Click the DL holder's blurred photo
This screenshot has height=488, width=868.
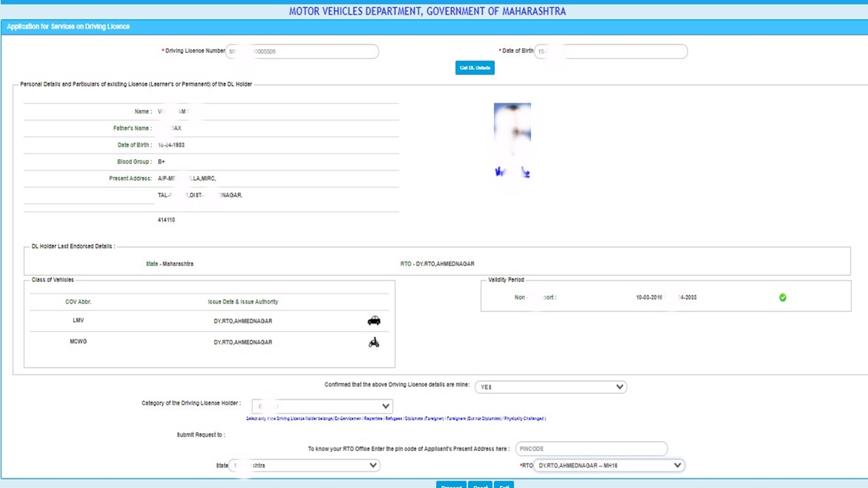pyautogui.click(x=512, y=130)
